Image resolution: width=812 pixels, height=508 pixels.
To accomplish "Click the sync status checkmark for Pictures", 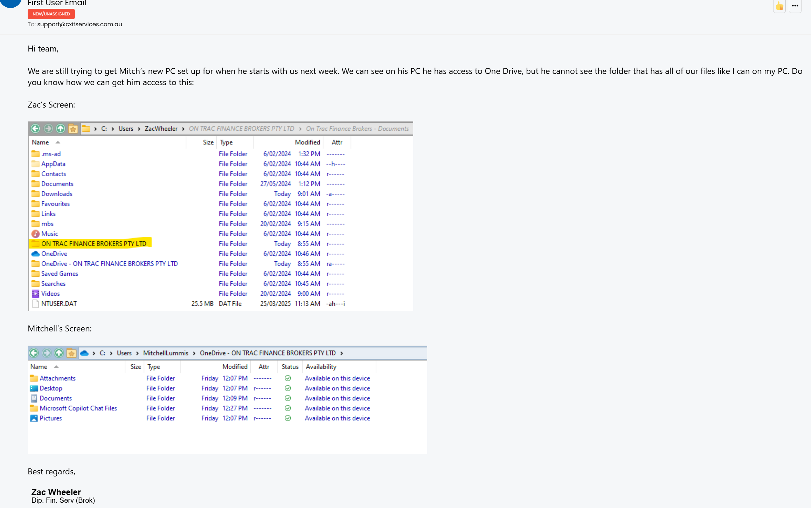I will (288, 418).
